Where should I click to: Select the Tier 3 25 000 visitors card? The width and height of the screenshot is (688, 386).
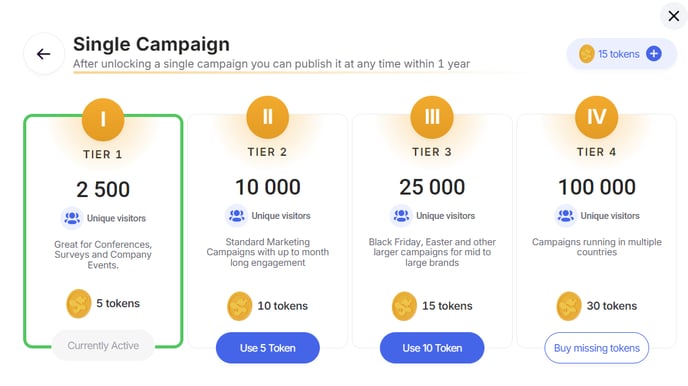click(x=432, y=231)
